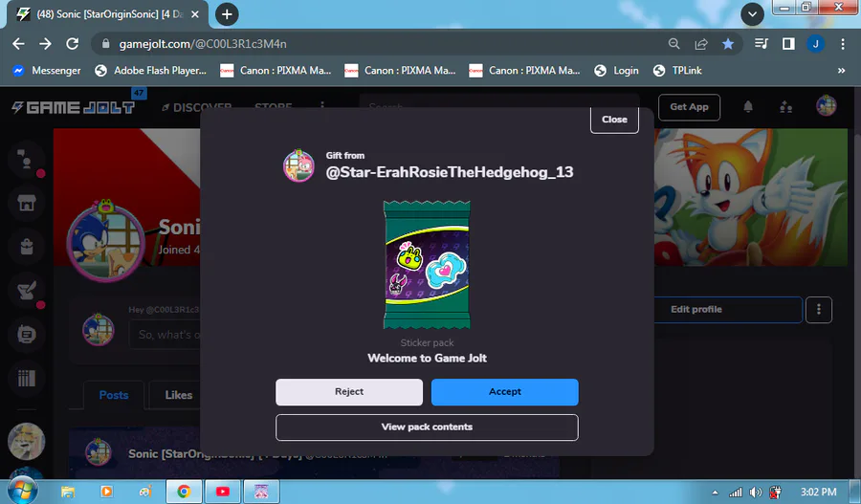
Task: Reload the page
Action: tap(73, 44)
